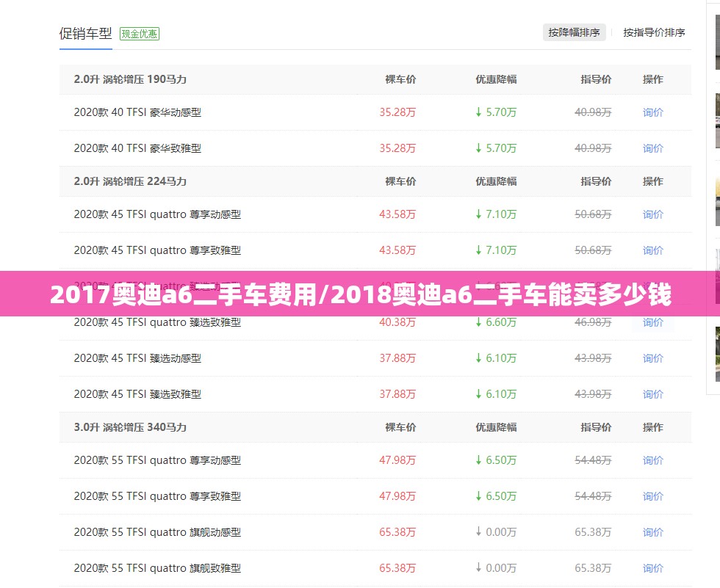Click 询价 for 45 TFSI quattro 尊享动感型
This screenshot has width=720, height=588.
(653, 214)
